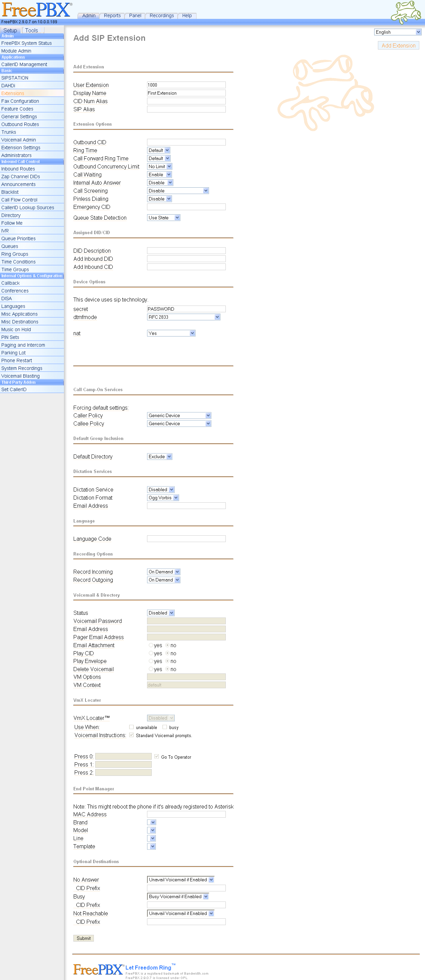The image size is (425, 980).
Task: Select yes for Play CID
Action: coord(151,653)
